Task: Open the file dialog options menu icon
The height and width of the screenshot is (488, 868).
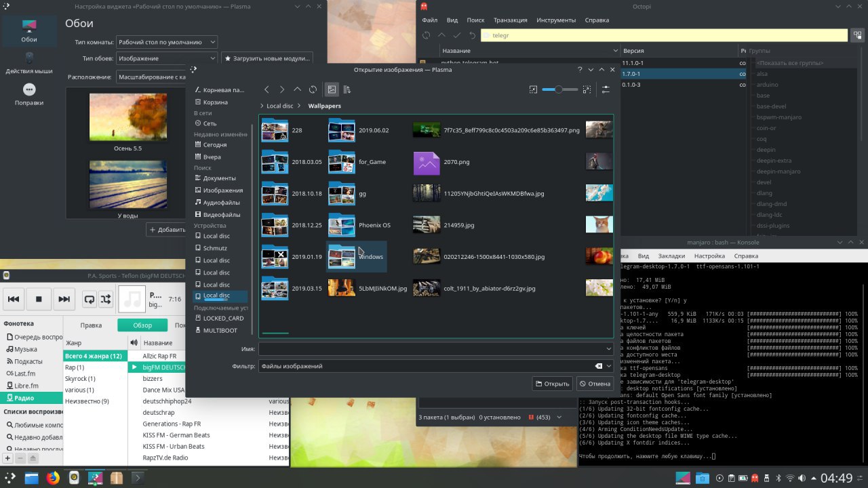Action: [x=606, y=89]
